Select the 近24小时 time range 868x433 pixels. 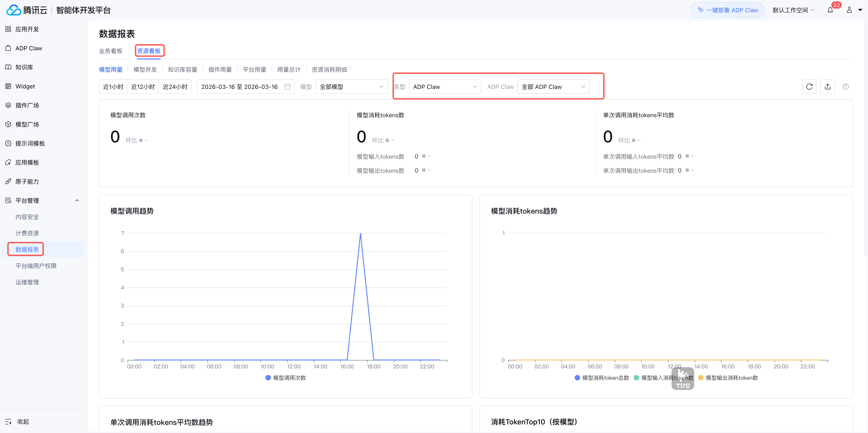(175, 87)
